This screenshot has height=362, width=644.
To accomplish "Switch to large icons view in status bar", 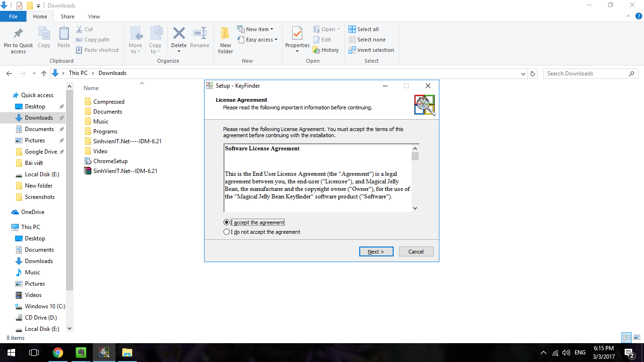I will [636, 337].
